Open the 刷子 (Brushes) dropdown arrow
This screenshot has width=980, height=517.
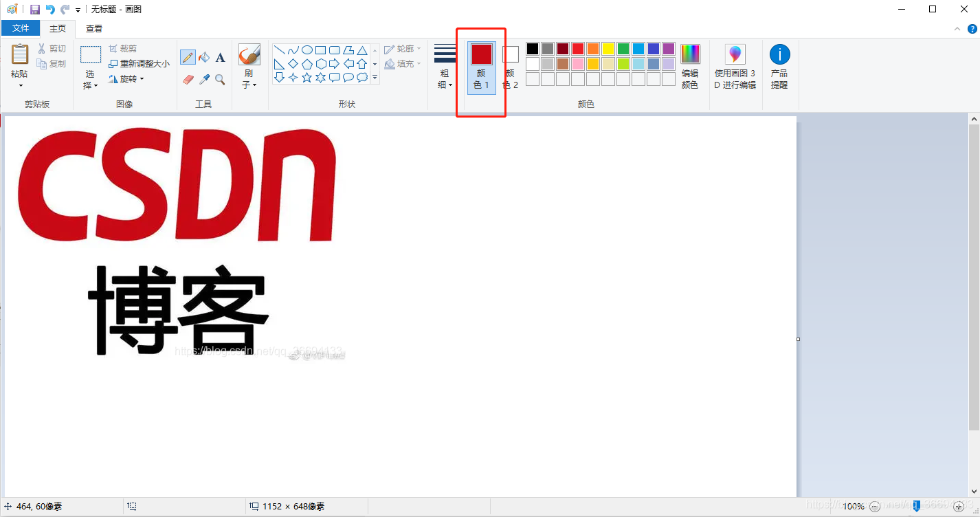pos(254,85)
